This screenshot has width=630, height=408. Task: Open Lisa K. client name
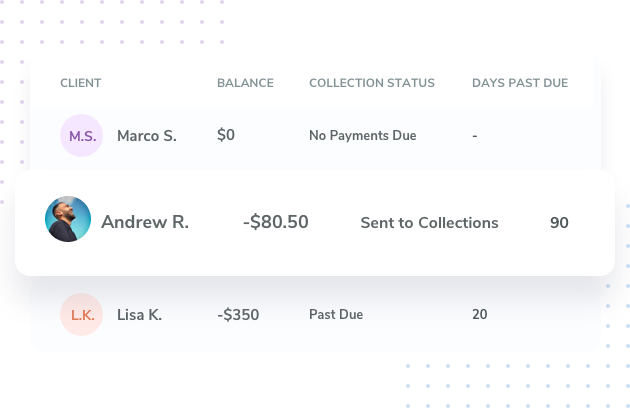[139, 315]
